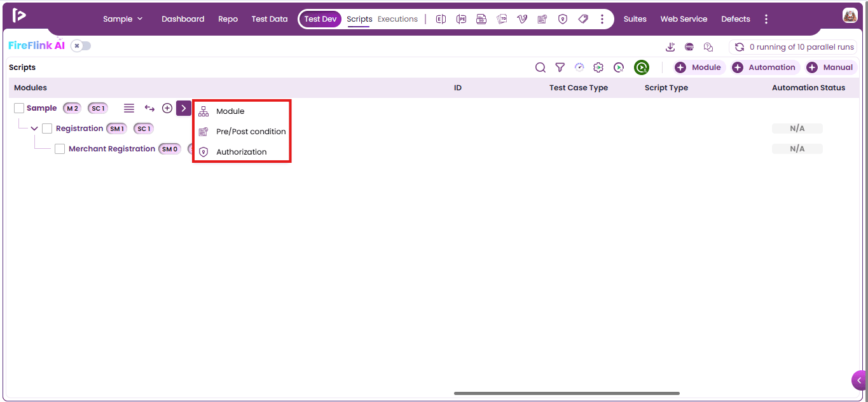This screenshot has width=868, height=402.
Task: Click the FireFlink logo icon
Action: (x=19, y=16)
